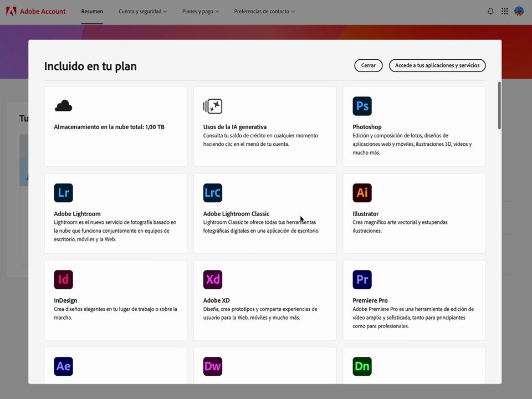Click Accede a tus aplicaciones y servicios

[437, 65]
